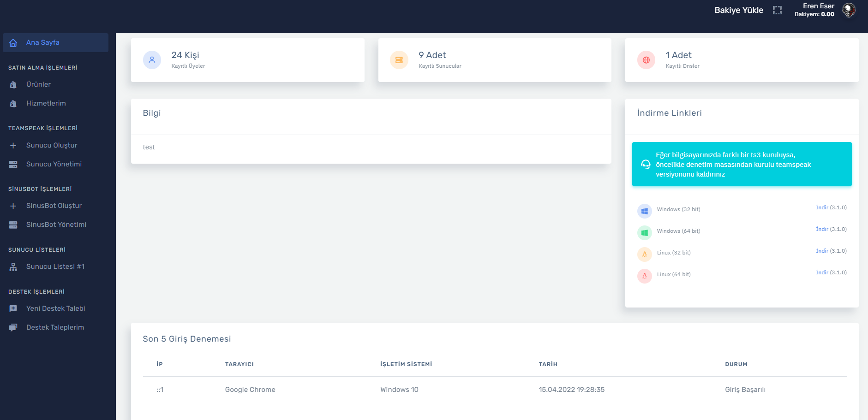
Task: Click İndir link for Windows (64 bit)
Action: click(822, 229)
